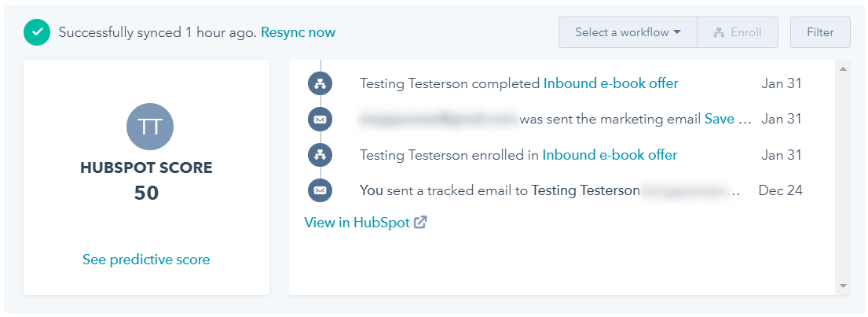
Task: Click workflow icon beside 'enrolled in Inbound e-book offer'
Action: pos(320,155)
